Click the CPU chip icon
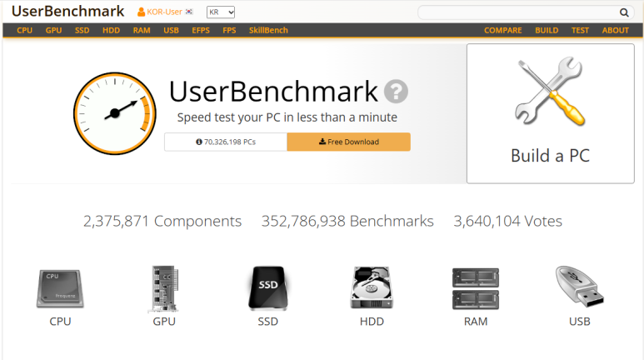 coord(60,288)
